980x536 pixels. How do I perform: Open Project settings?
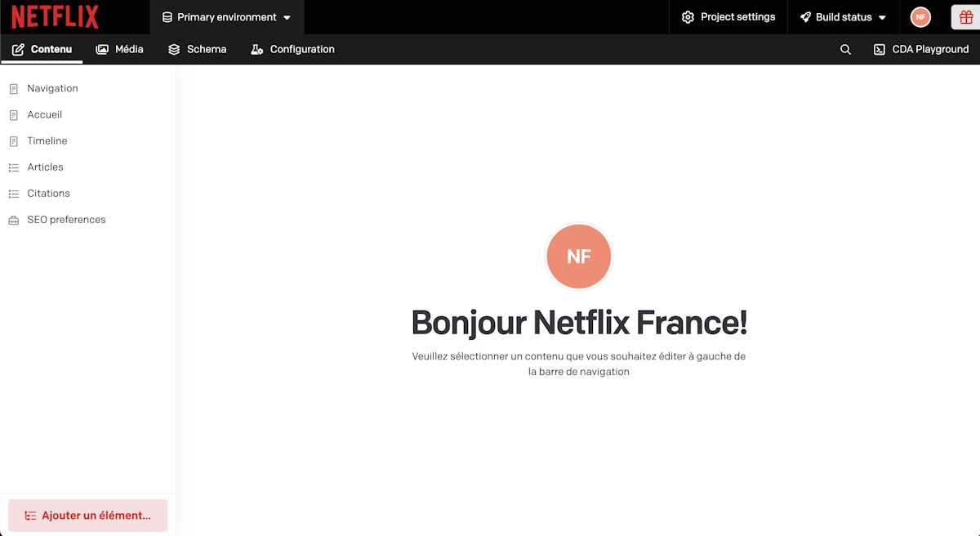(x=728, y=17)
